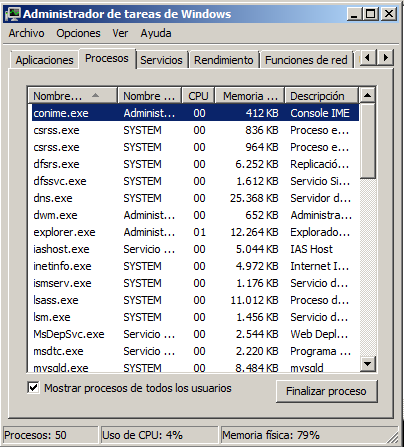Sort by the Nombre de usuario column header
The height and width of the screenshot is (447, 404).
(x=149, y=96)
